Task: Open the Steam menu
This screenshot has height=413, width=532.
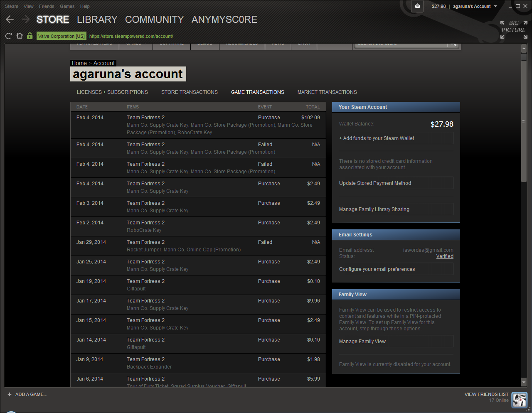Action: tap(12, 6)
